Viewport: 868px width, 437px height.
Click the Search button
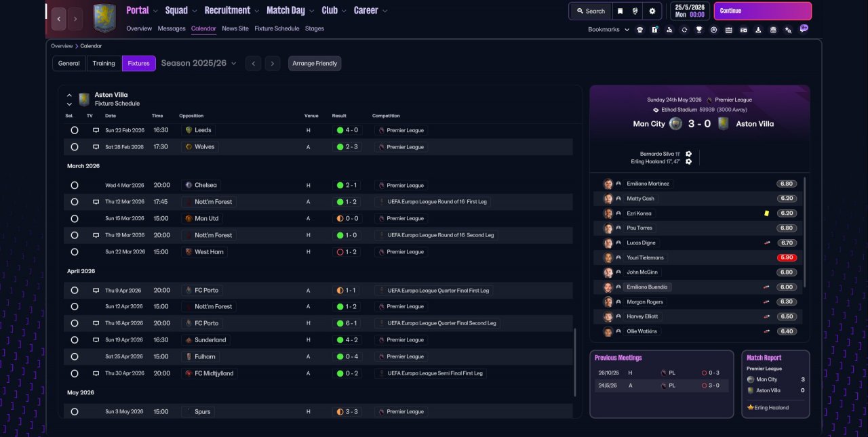click(590, 11)
